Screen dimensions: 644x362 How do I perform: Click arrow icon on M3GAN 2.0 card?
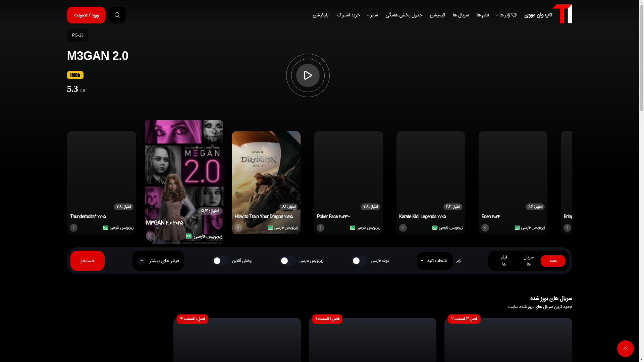pos(150,236)
